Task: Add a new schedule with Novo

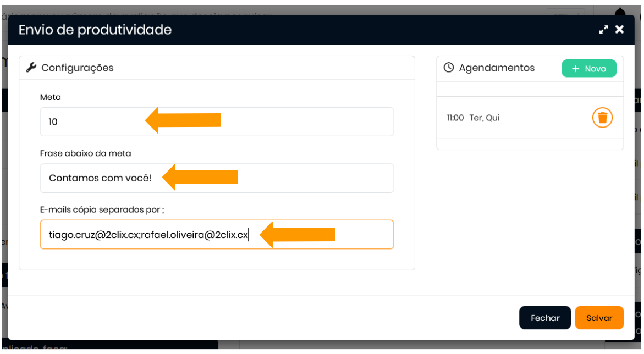Action: 588,69
